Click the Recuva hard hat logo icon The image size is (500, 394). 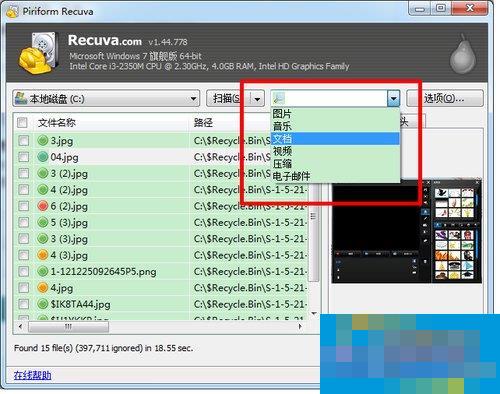point(38,53)
